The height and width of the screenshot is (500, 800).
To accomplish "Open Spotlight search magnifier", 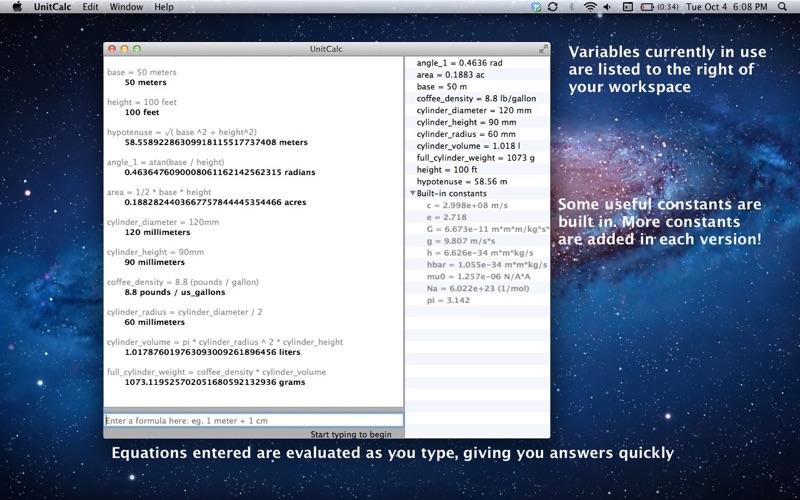I will click(x=782, y=7).
